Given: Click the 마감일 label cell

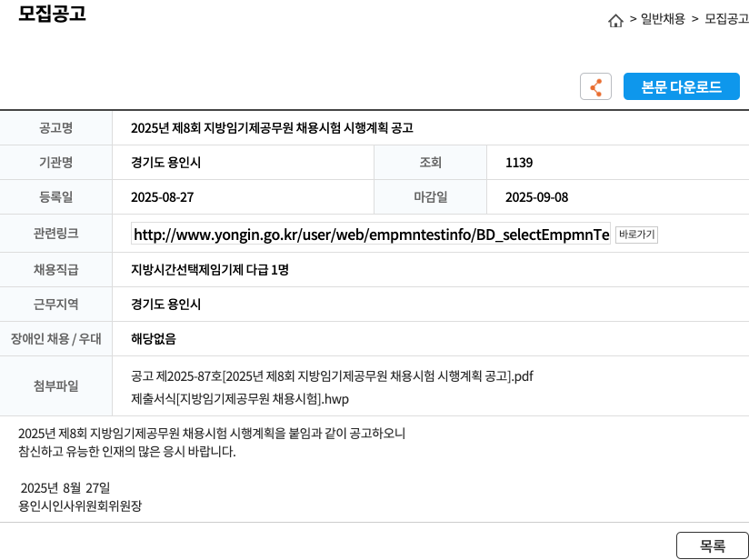Looking at the screenshot, I should (430, 197).
